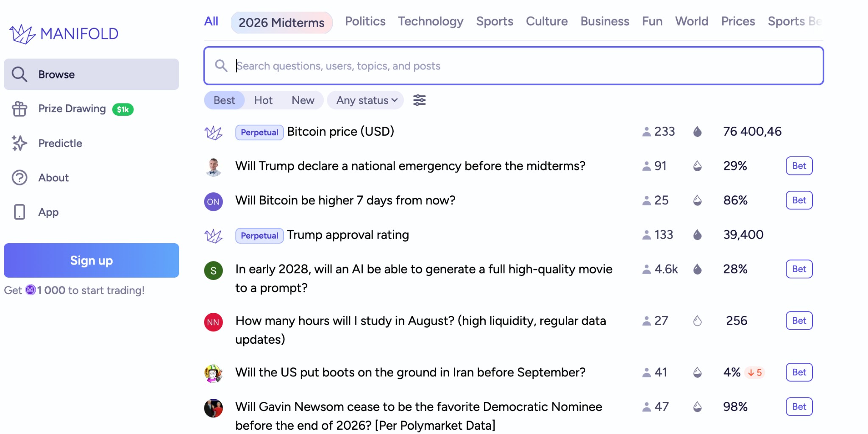Open the search filter sliders icon
Image resolution: width=868 pixels, height=434 pixels.
coord(420,100)
